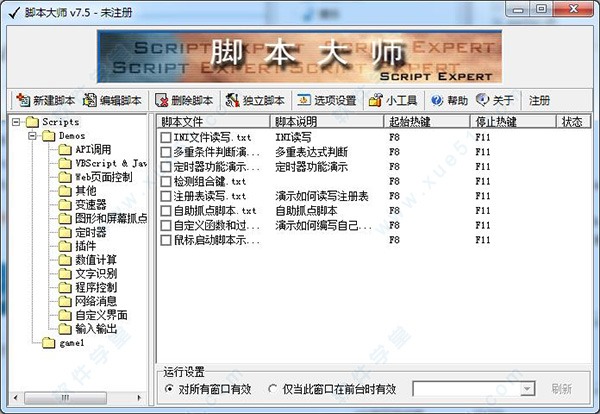Click the 多重表达式判断 description cell
This screenshot has height=414, width=600.
pyautogui.click(x=311, y=152)
